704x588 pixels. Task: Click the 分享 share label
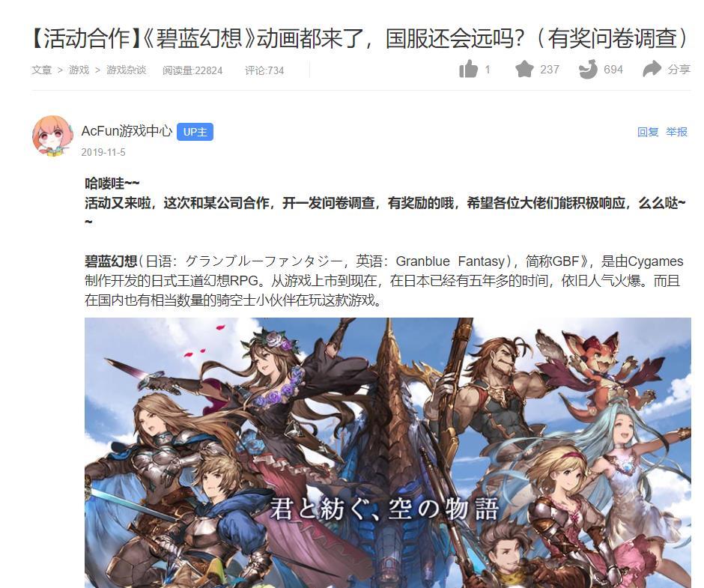(679, 69)
